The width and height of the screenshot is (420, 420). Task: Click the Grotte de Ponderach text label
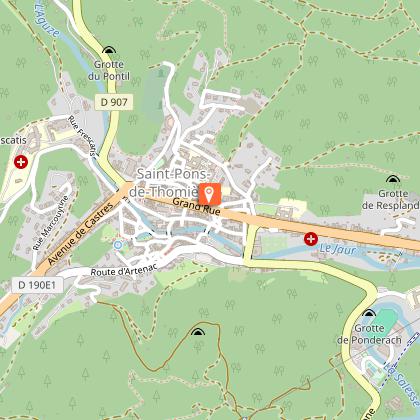369,334
